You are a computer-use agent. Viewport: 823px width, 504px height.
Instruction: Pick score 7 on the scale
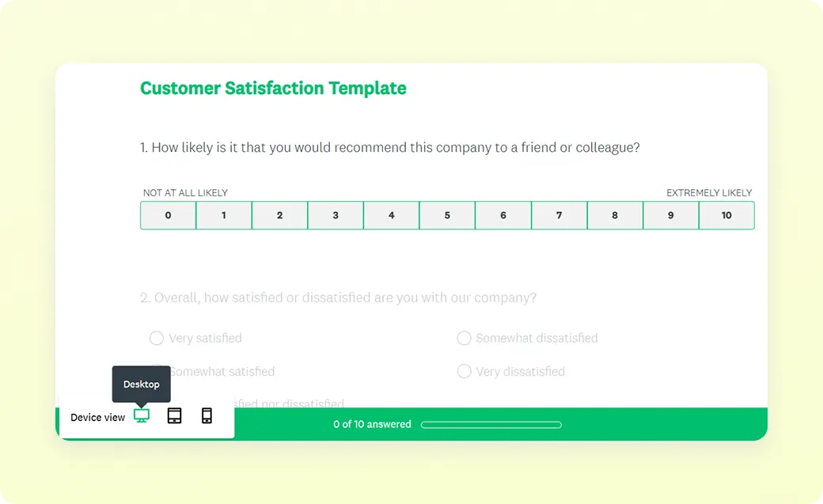pyautogui.click(x=559, y=215)
